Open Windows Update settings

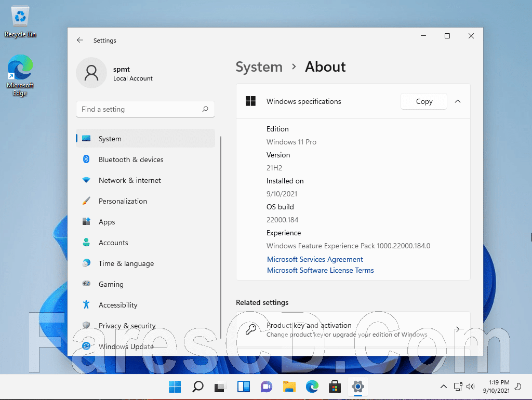point(145,346)
